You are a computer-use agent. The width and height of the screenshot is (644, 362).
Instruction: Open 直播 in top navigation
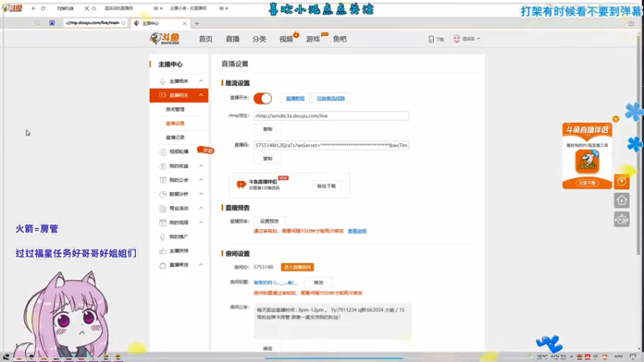(233, 39)
